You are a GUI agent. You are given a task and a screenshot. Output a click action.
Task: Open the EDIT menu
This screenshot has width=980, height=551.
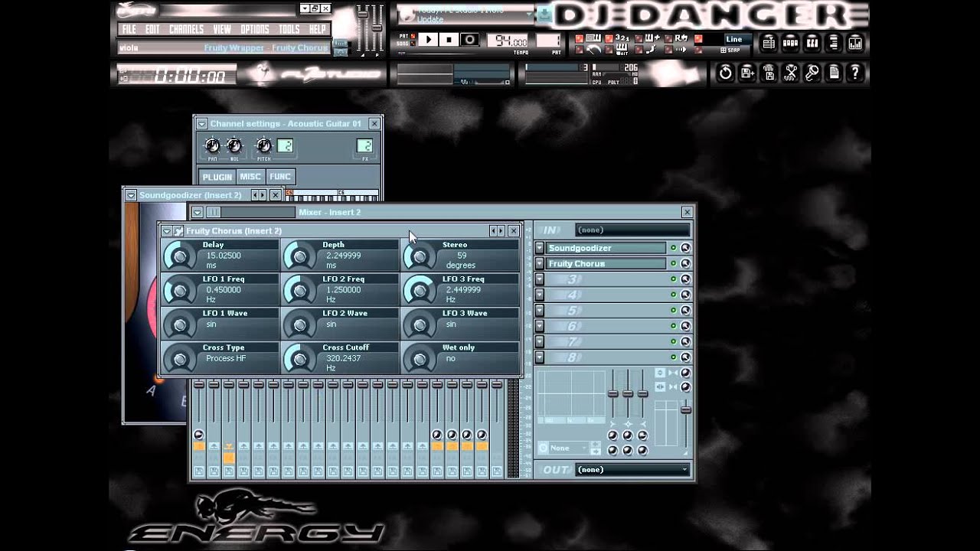pos(152,29)
